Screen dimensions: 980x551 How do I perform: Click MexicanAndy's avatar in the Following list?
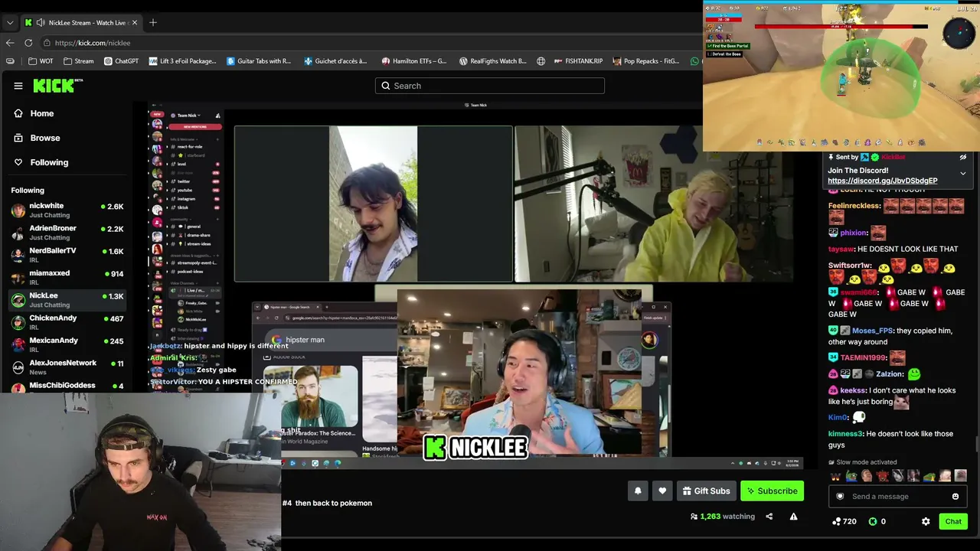(18, 344)
